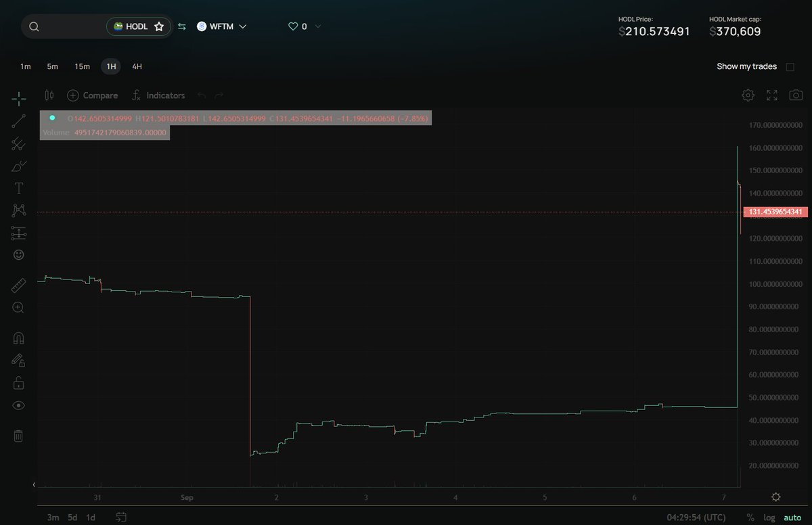Click the HODL Price value $210.573491
The image size is (812, 525).
[x=654, y=31]
